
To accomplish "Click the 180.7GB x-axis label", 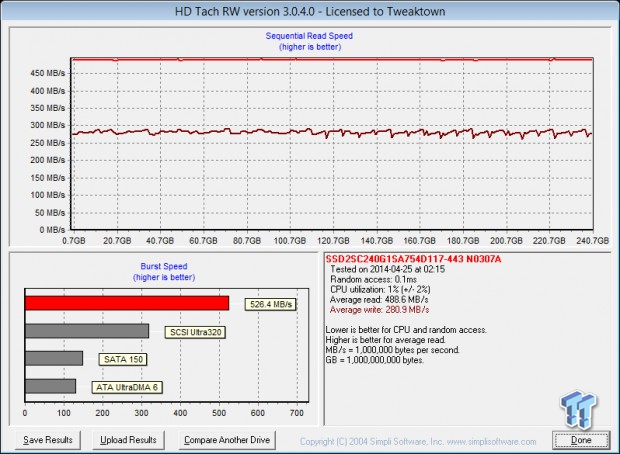I will [x=463, y=240].
